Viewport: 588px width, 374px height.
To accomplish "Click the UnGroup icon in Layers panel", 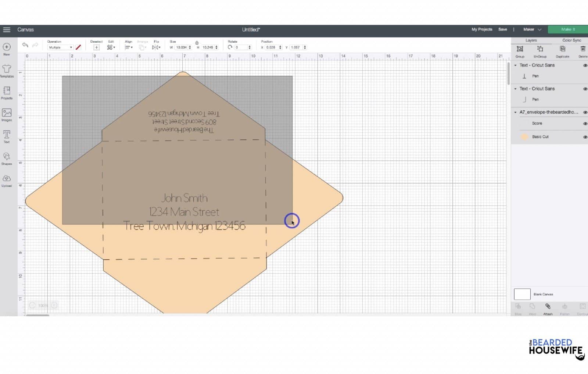I will point(540,51).
